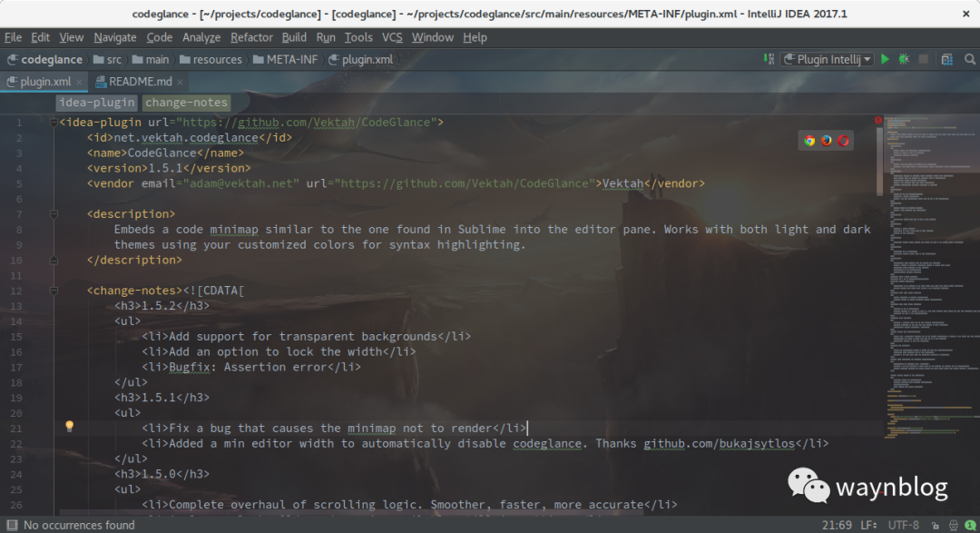Click the github.com/Vektah/CodeGlance url on line 1
The width and height of the screenshot is (980, 533).
point(306,123)
